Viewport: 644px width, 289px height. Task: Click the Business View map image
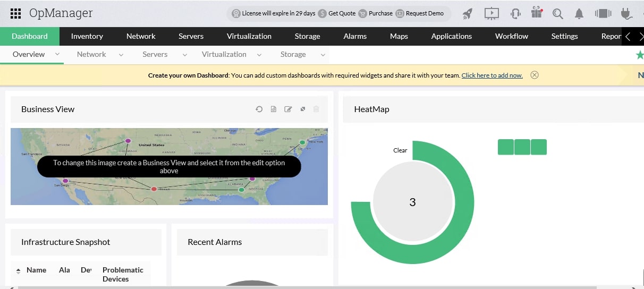point(169,166)
